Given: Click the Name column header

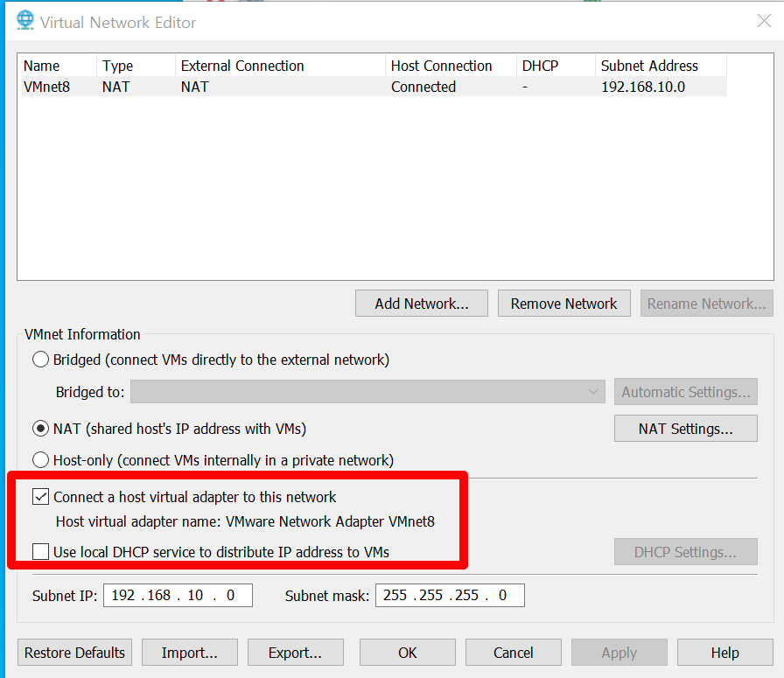Looking at the screenshot, I should [x=59, y=66].
